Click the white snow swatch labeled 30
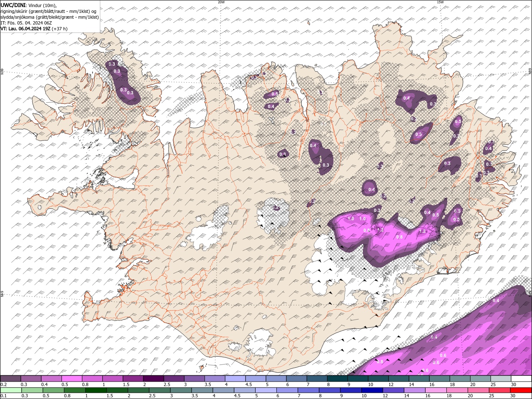 [521, 379]
